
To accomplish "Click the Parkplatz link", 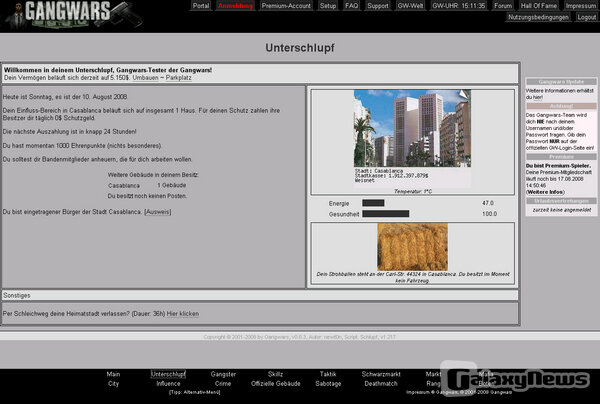I will (x=178, y=78).
